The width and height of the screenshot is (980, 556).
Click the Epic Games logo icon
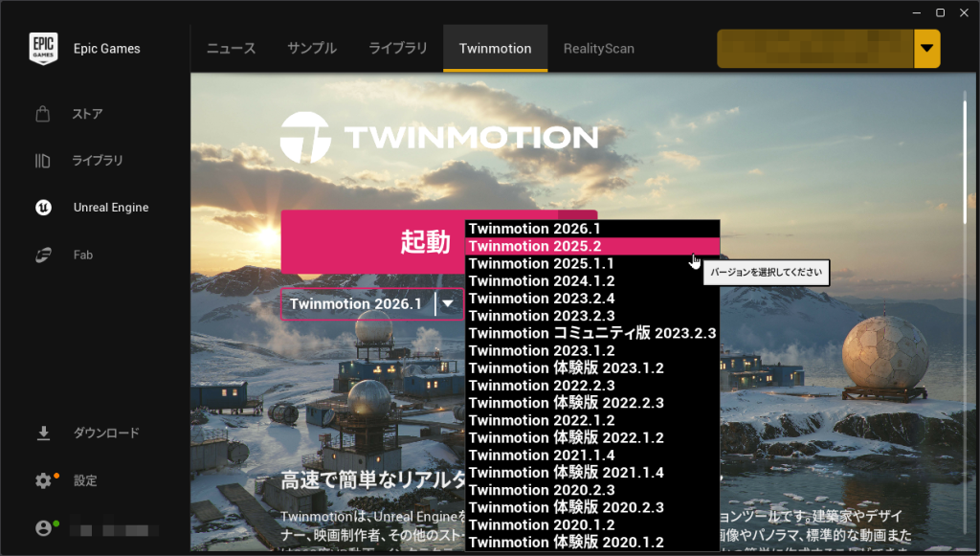[43, 49]
